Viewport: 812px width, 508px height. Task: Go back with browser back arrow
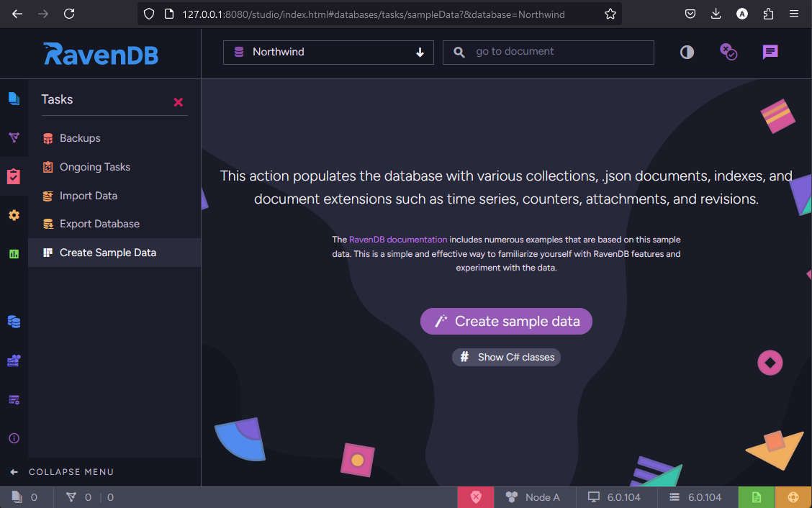pyautogui.click(x=17, y=14)
